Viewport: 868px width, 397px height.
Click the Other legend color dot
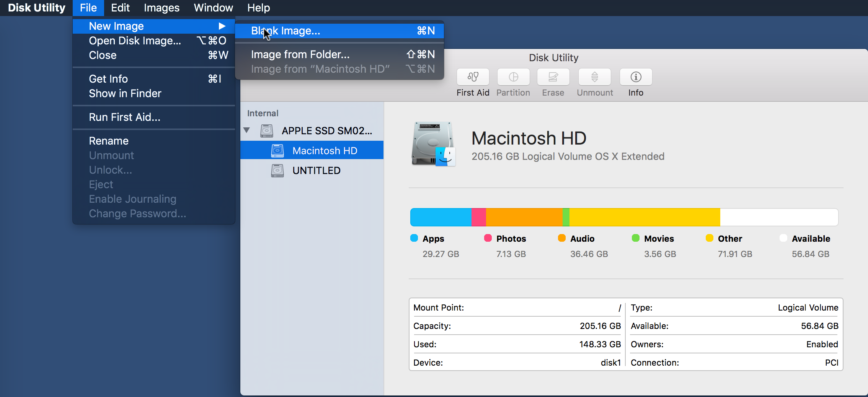pyautogui.click(x=710, y=238)
